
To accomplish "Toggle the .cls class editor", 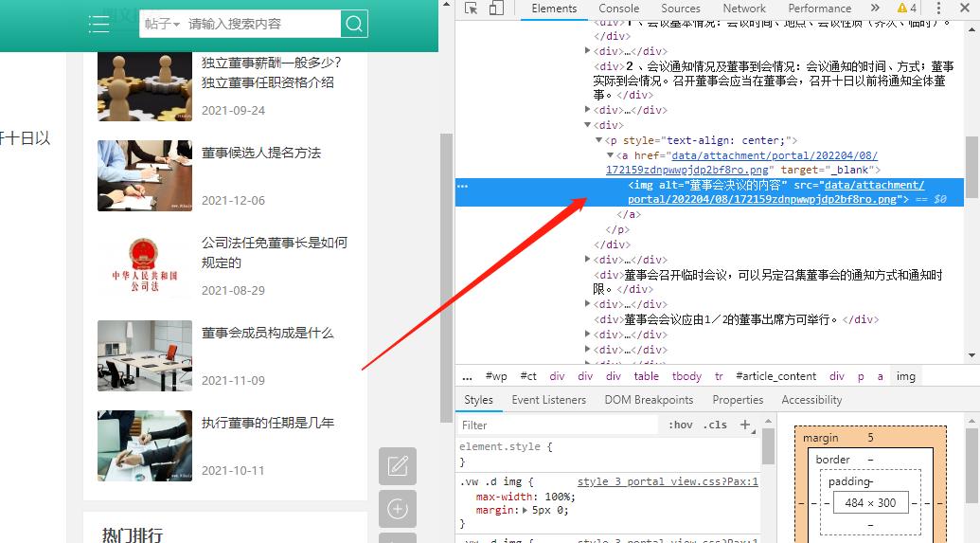I will (715, 425).
